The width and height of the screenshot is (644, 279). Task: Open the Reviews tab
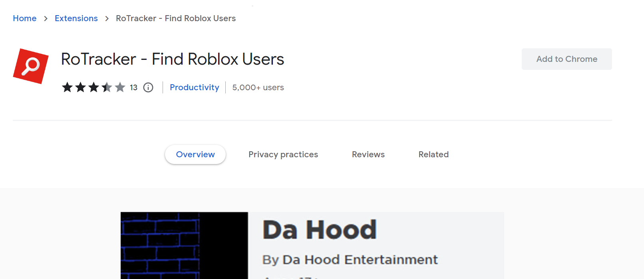(368, 154)
